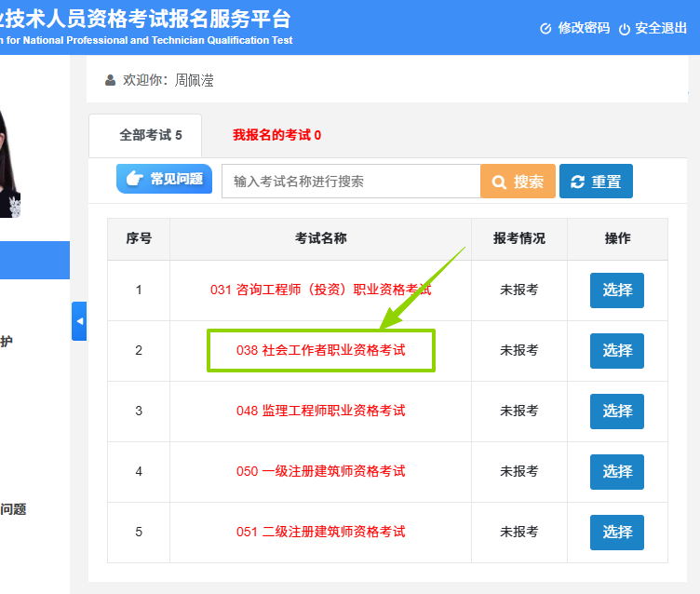Viewport: 700px width, 594px height.
Task: Click 选择 for exam row 1
Action: click(616, 290)
